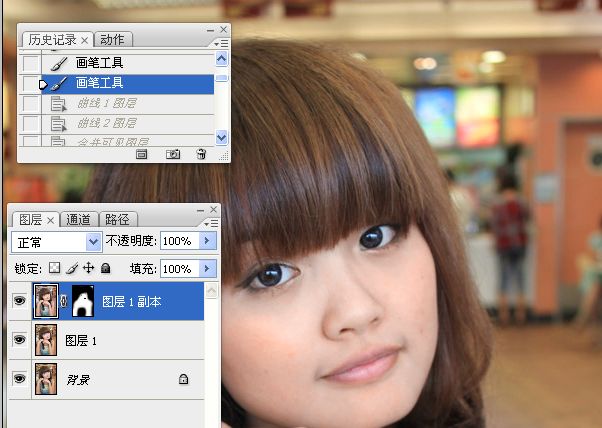Toggle lock all padlock icon
Screen dimensions: 602x428
[x=106, y=268]
